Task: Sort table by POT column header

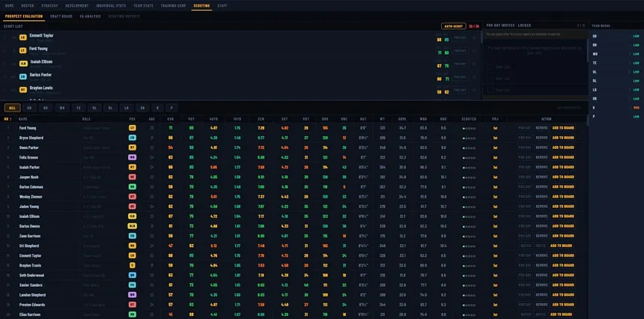Action: [192, 120]
